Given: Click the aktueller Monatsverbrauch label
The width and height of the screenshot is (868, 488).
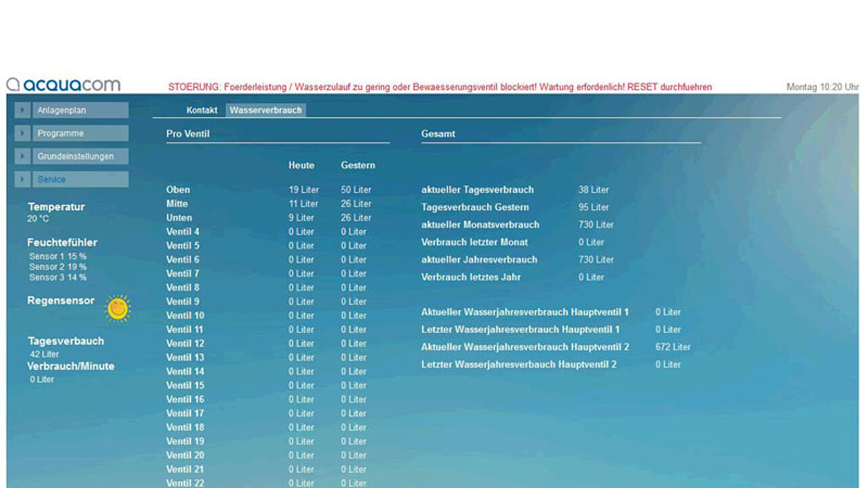Looking at the screenshot, I should click(x=480, y=224).
